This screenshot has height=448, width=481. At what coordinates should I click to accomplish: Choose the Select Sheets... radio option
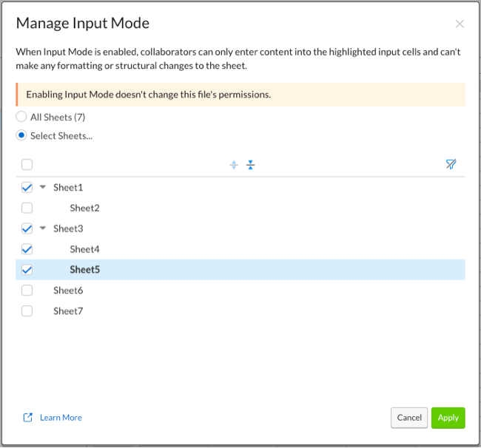(x=21, y=135)
